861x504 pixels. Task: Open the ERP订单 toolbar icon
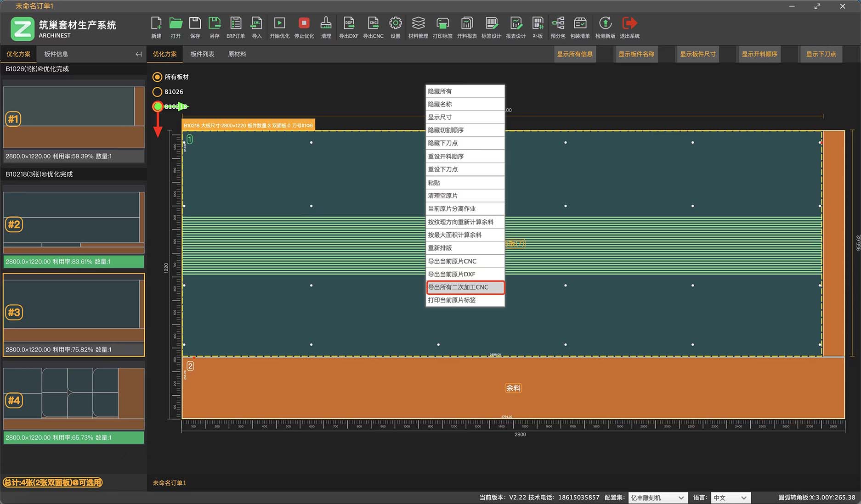pyautogui.click(x=236, y=27)
